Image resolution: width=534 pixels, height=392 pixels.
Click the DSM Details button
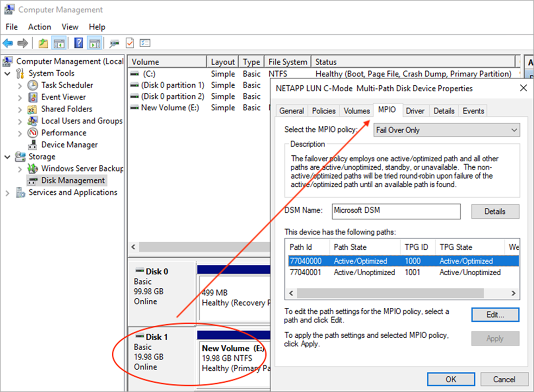[495, 212]
